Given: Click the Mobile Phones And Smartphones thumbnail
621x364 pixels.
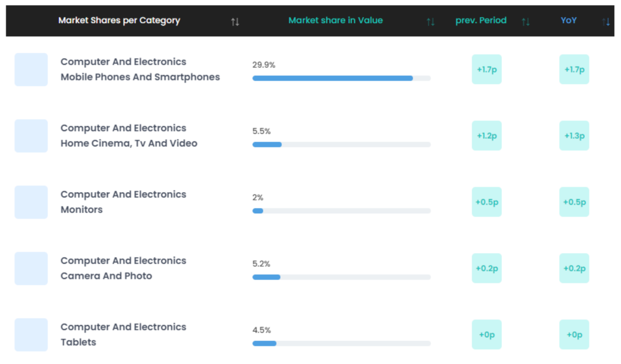Looking at the screenshot, I should 31,70.
